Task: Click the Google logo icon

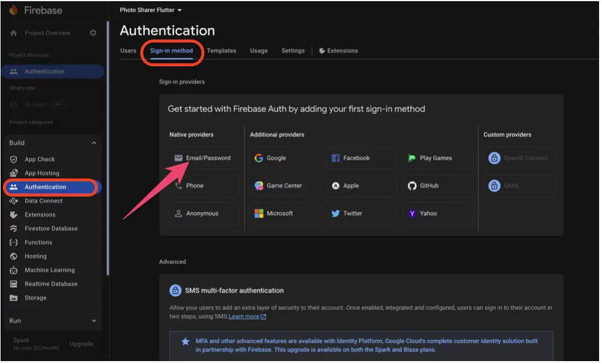Action: tap(258, 158)
